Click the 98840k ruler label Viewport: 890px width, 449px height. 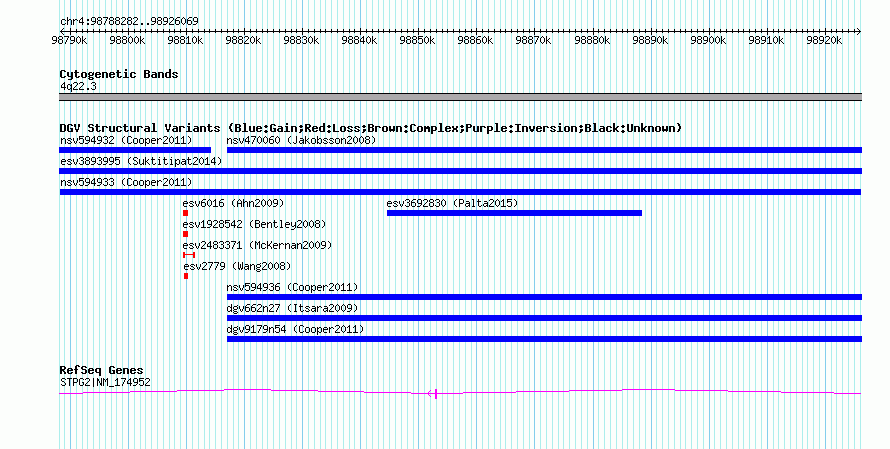359,40
